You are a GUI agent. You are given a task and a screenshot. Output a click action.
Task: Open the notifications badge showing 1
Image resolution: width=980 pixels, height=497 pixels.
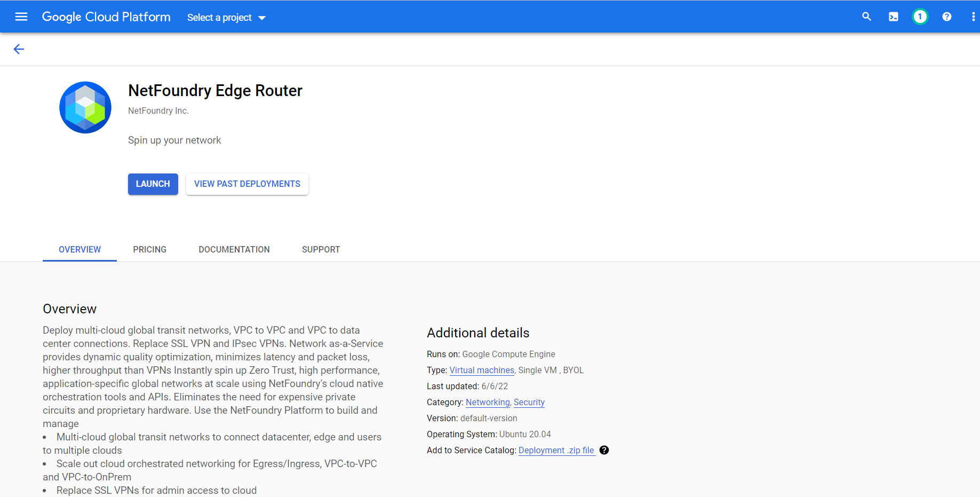click(920, 17)
